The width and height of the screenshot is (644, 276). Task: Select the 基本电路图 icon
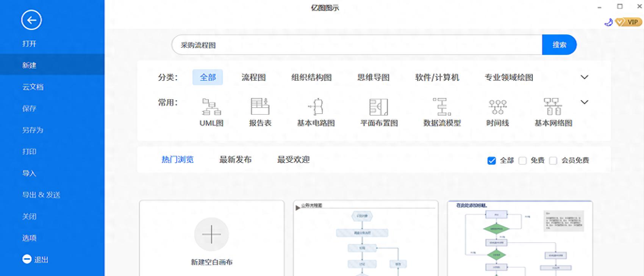coord(316,107)
